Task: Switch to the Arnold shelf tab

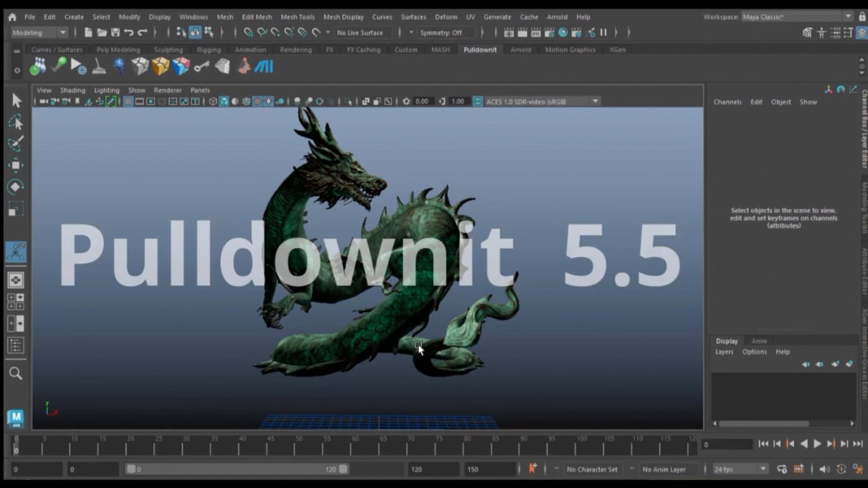Action: [x=520, y=49]
